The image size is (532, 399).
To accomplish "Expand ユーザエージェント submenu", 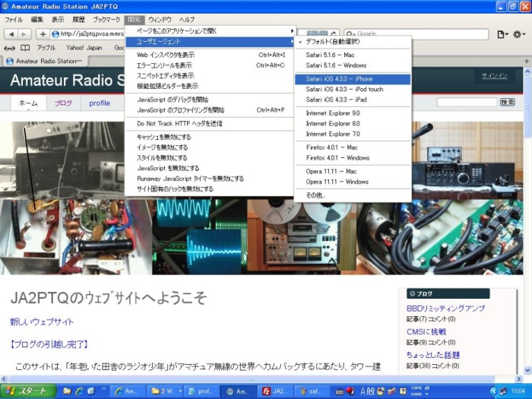I will [210, 42].
